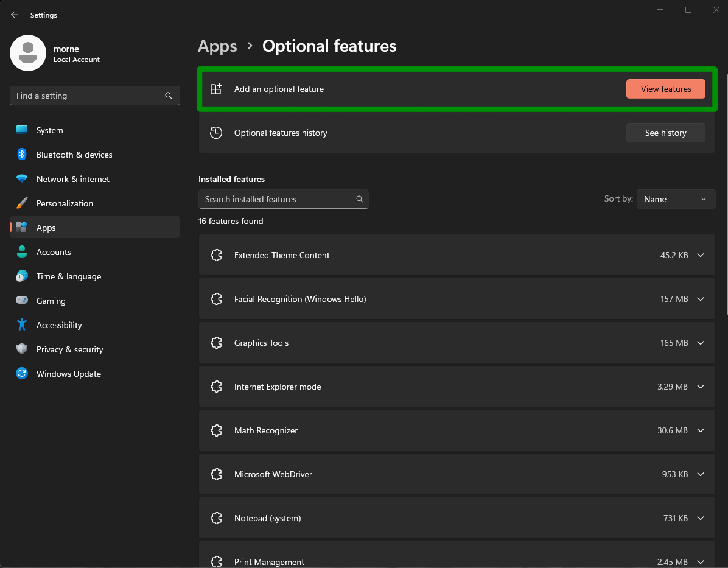This screenshot has height=568, width=728.
Task: Click the gear icon beside Graphics Tools
Action: (216, 343)
